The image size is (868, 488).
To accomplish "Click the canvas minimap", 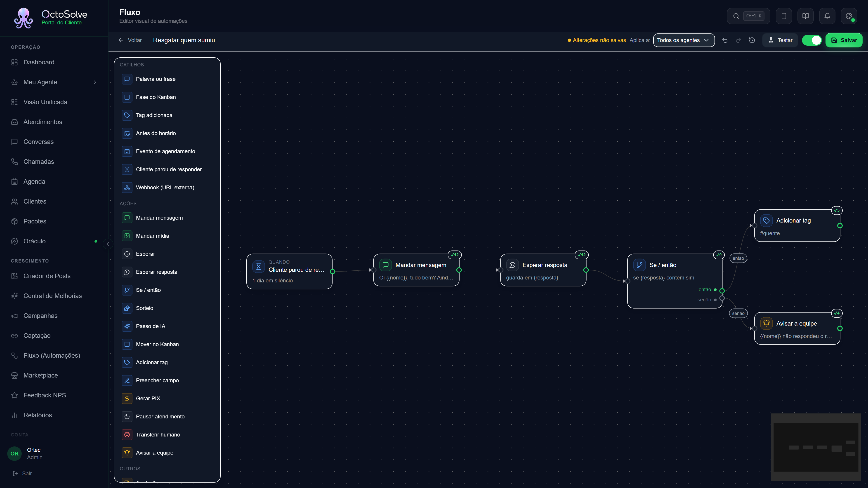I will [816, 447].
